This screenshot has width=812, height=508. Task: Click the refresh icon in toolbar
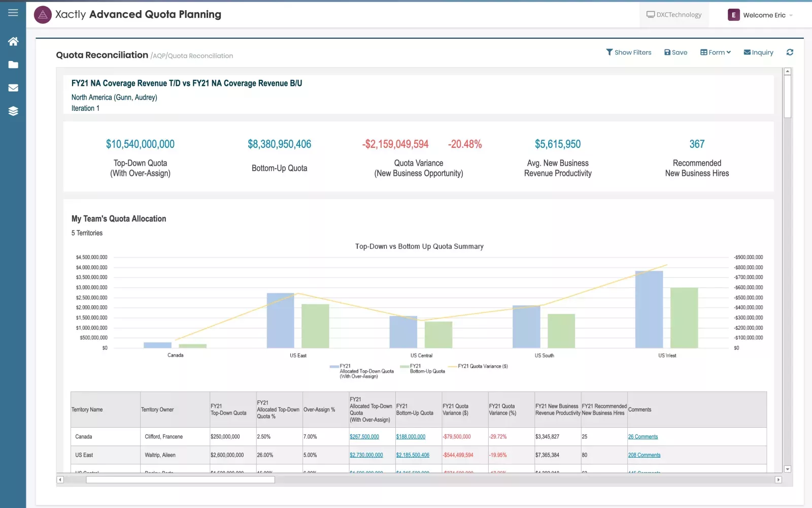pyautogui.click(x=790, y=52)
